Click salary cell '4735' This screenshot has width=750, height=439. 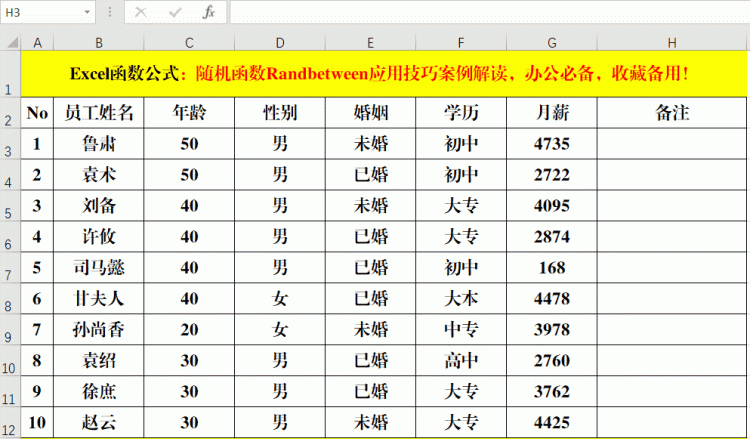point(552,144)
